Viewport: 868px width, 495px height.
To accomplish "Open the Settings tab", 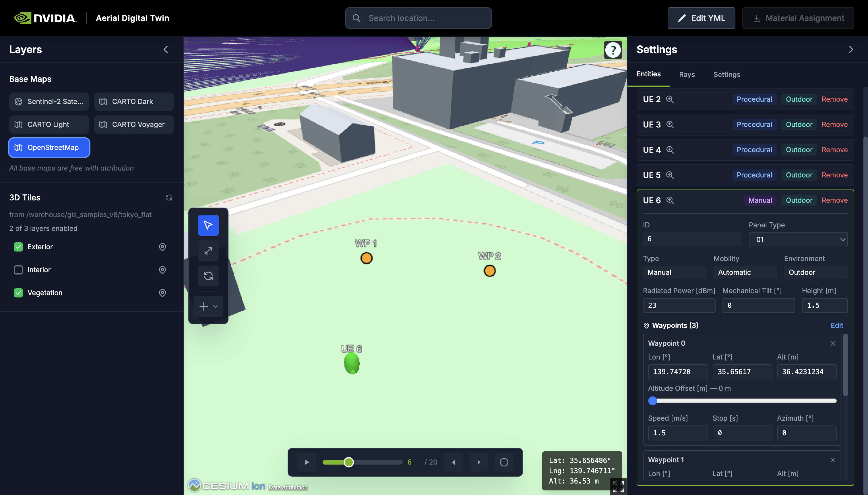I will pyautogui.click(x=726, y=74).
